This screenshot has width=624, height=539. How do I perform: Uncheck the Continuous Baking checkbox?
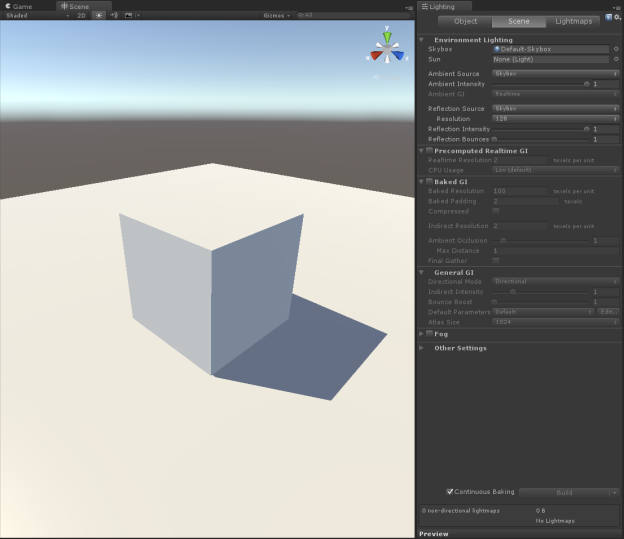coord(450,492)
